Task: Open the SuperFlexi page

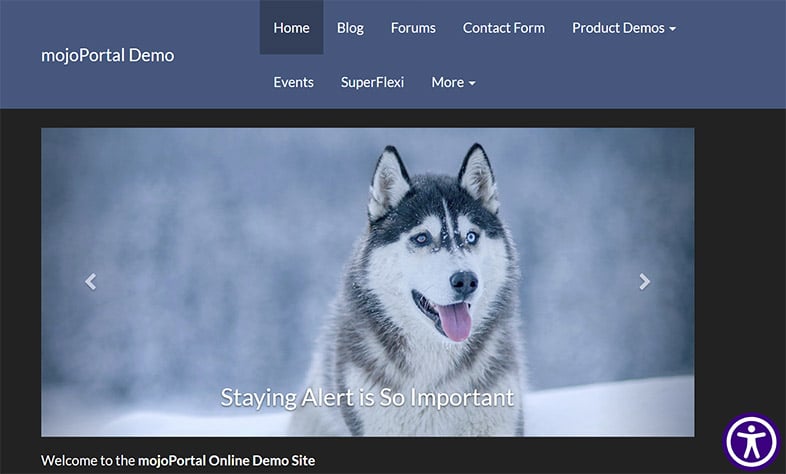Action: (372, 82)
